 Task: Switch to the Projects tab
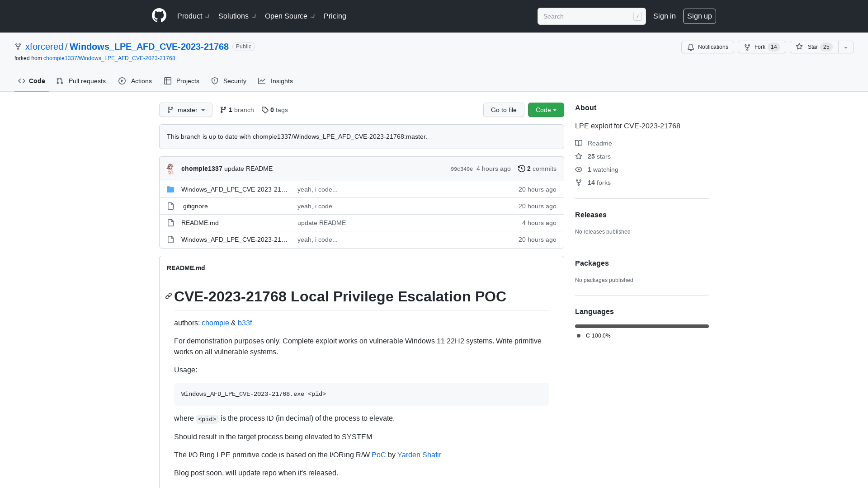(x=182, y=81)
